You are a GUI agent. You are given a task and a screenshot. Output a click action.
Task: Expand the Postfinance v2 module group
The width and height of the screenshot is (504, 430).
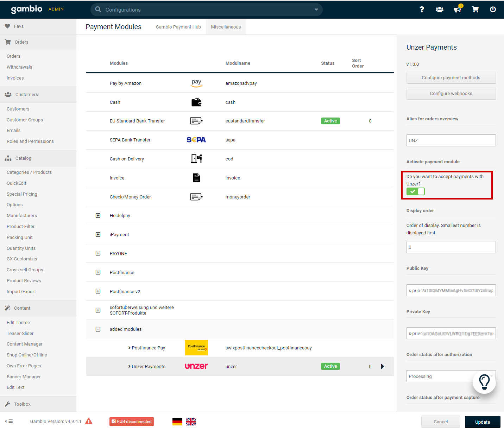98,291
